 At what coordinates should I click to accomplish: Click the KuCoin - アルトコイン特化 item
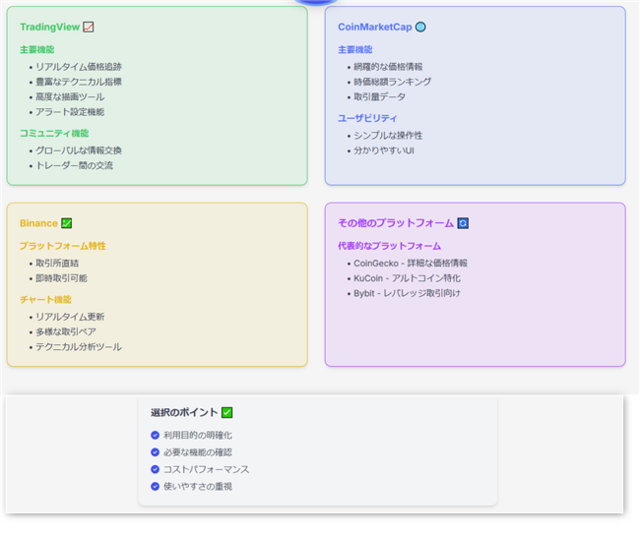tap(407, 278)
